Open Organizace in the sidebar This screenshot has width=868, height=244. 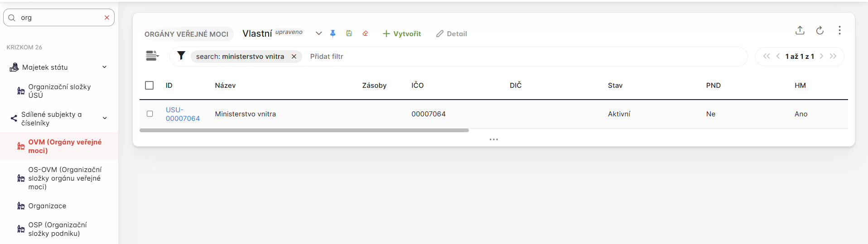(x=47, y=206)
